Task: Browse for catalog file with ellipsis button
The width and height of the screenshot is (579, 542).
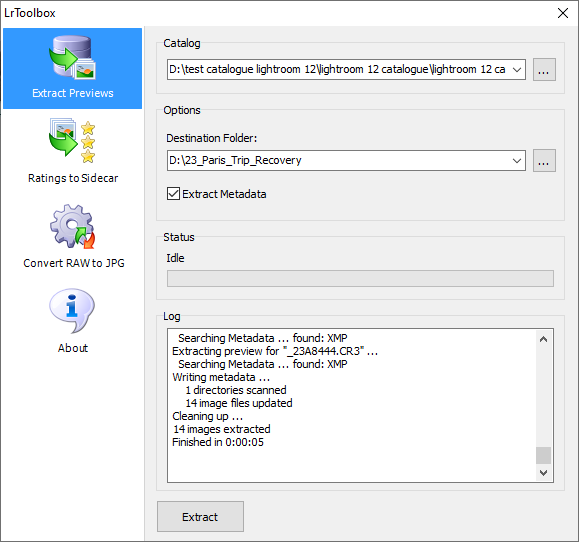Action: [544, 69]
